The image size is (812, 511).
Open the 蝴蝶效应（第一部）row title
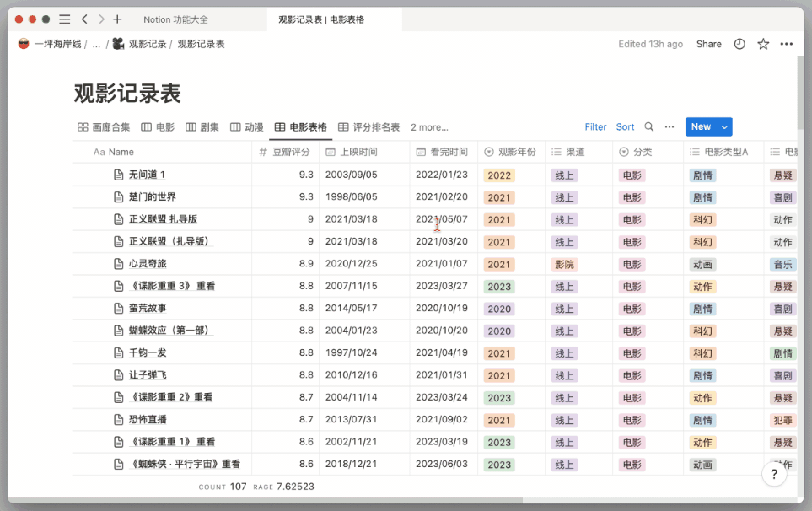pyautogui.click(x=170, y=331)
